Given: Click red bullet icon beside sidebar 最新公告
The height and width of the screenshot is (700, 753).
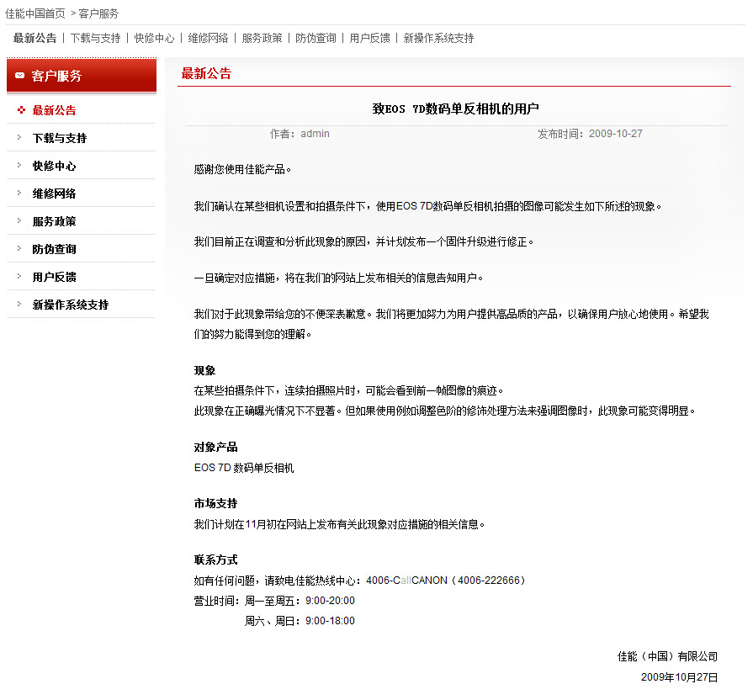Looking at the screenshot, I should pyautogui.click(x=21, y=110).
